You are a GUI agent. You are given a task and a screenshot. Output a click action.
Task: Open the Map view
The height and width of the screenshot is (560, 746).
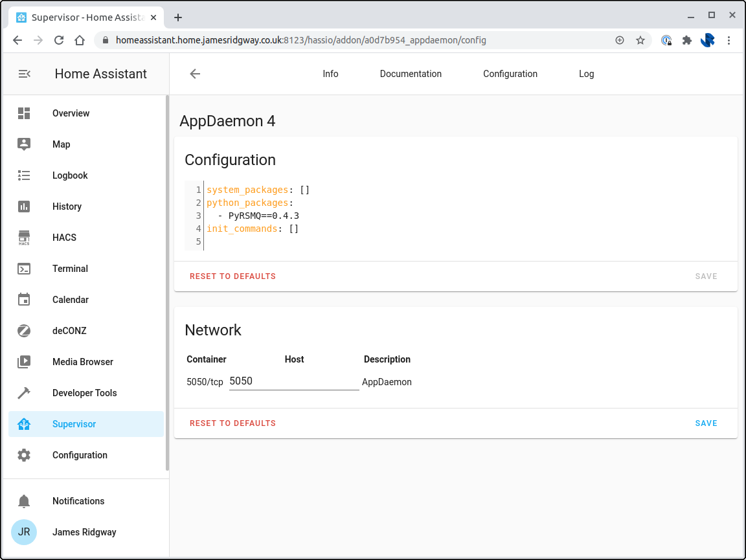(61, 144)
